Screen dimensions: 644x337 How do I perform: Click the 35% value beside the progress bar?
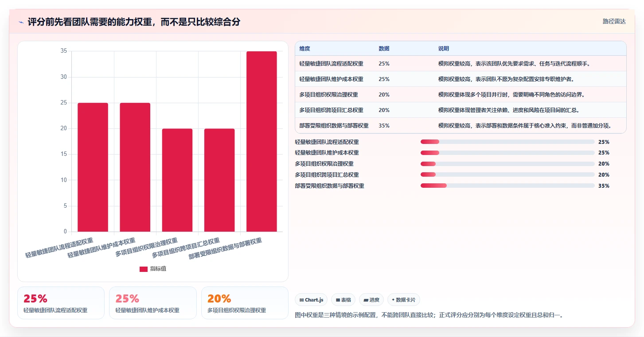point(604,186)
